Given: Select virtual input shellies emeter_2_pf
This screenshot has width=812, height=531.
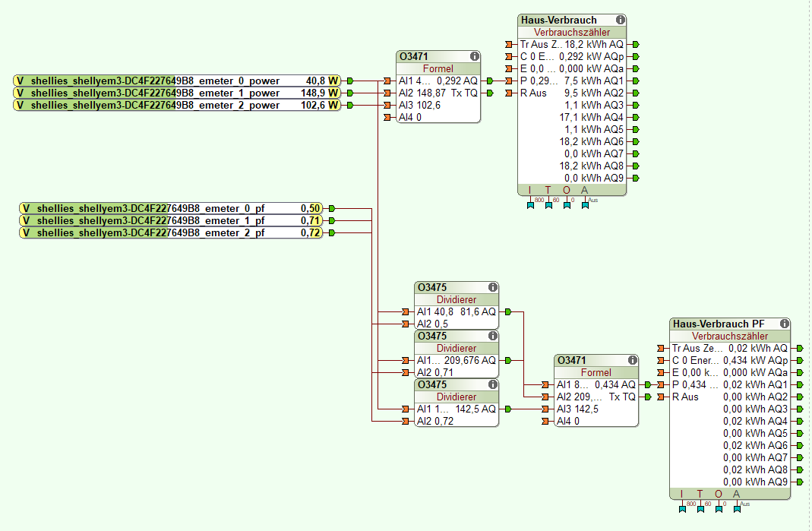Looking at the screenshot, I should pyautogui.click(x=171, y=232).
